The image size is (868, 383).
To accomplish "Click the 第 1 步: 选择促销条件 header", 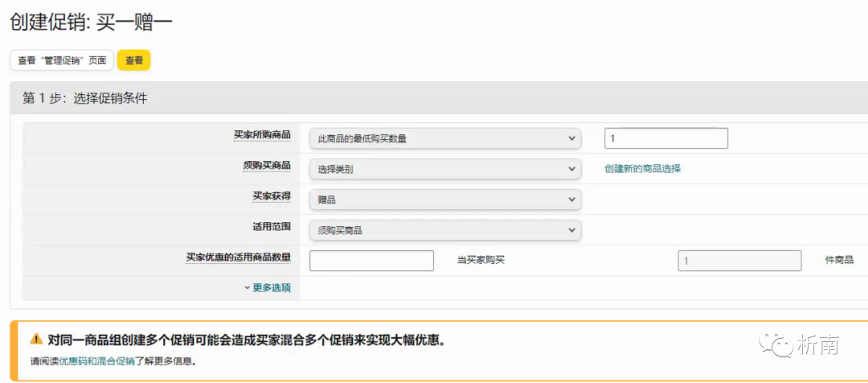I will (x=84, y=98).
